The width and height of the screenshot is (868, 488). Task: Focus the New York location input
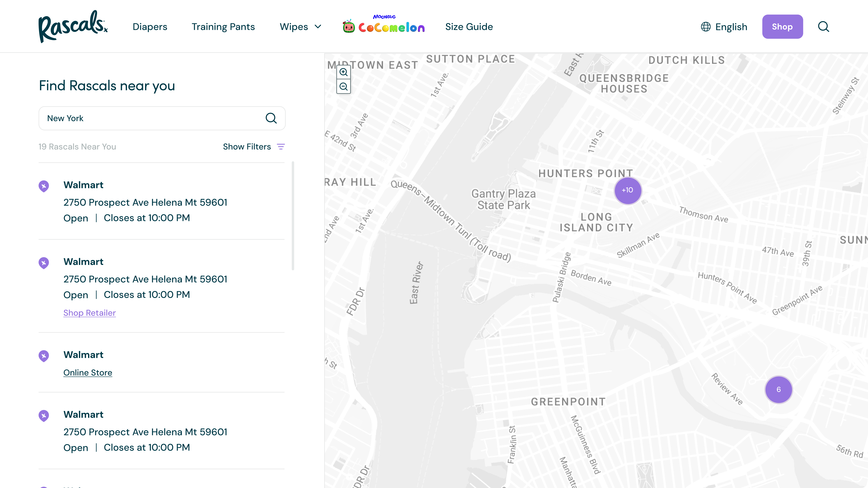click(x=162, y=118)
